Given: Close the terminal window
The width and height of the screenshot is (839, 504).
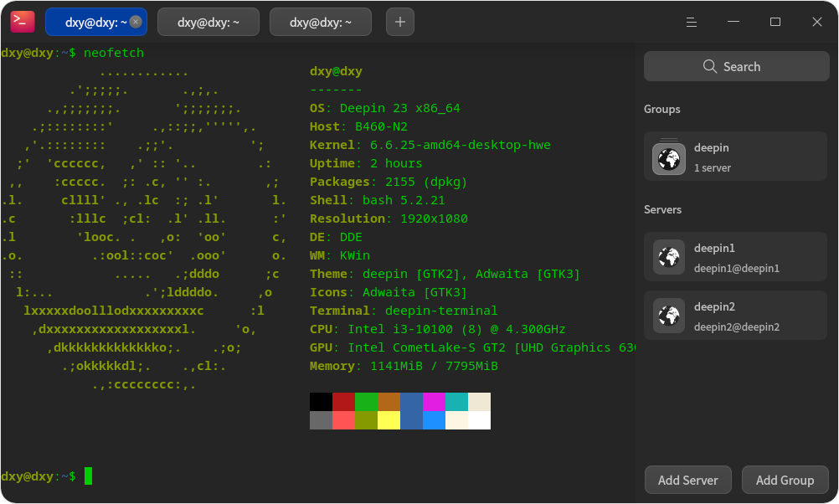Looking at the screenshot, I should pyautogui.click(x=817, y=22).
